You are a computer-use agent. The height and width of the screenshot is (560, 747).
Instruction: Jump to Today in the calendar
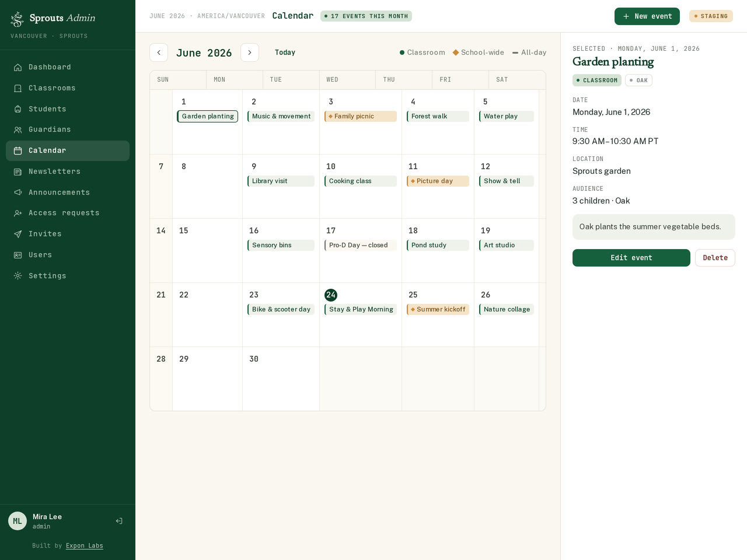(285, 52)
